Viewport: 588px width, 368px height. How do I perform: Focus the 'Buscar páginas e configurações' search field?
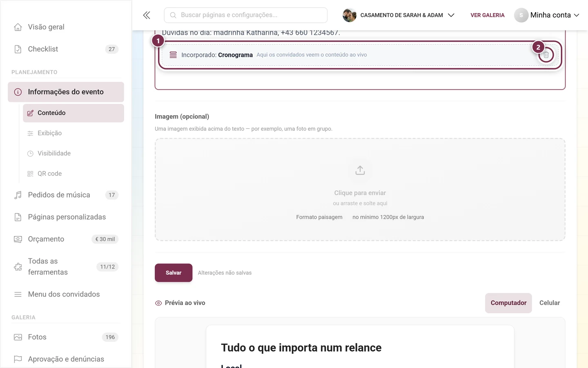245,15
